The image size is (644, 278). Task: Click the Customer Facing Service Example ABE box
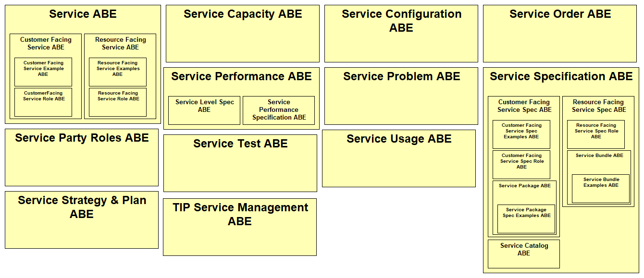coord(43,72)
